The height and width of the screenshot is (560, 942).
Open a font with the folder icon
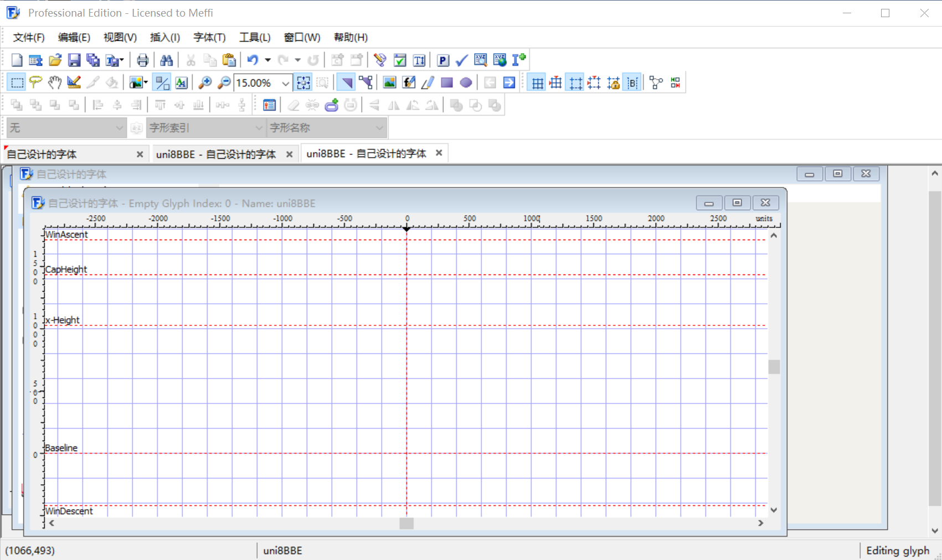[x=55, y=60]
